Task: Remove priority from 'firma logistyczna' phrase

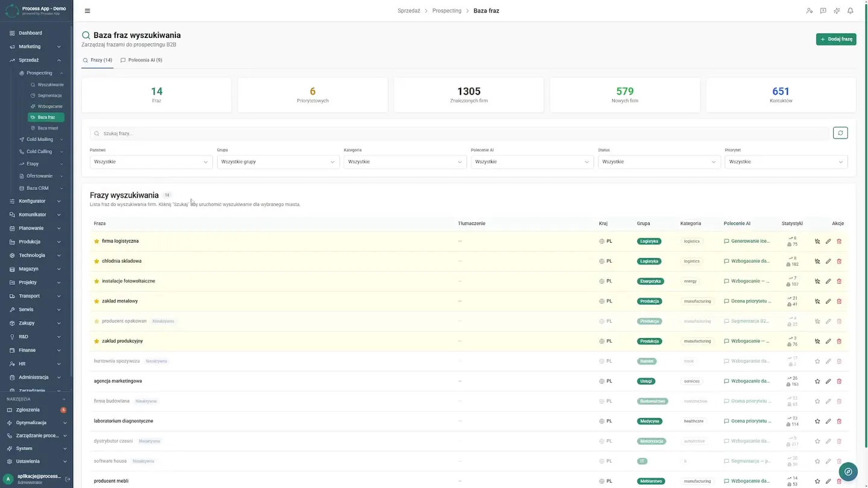Action: pos(817,241)
